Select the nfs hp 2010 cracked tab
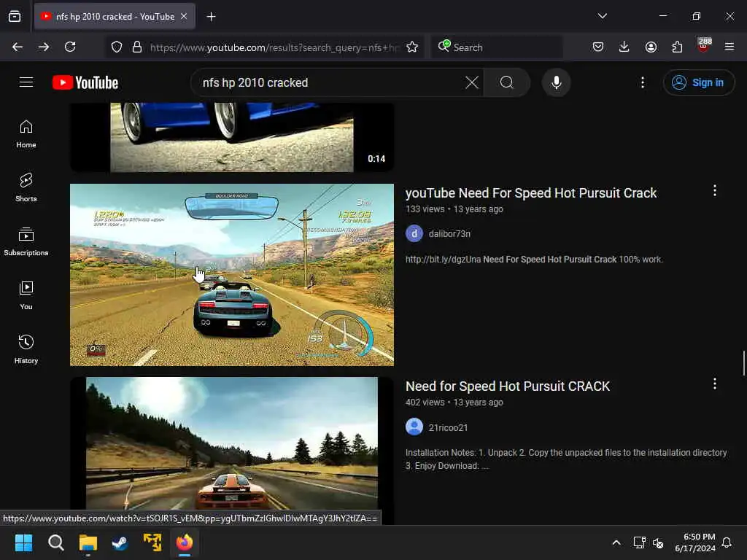This screenshot has width=747, height=560. coord(115,17)
